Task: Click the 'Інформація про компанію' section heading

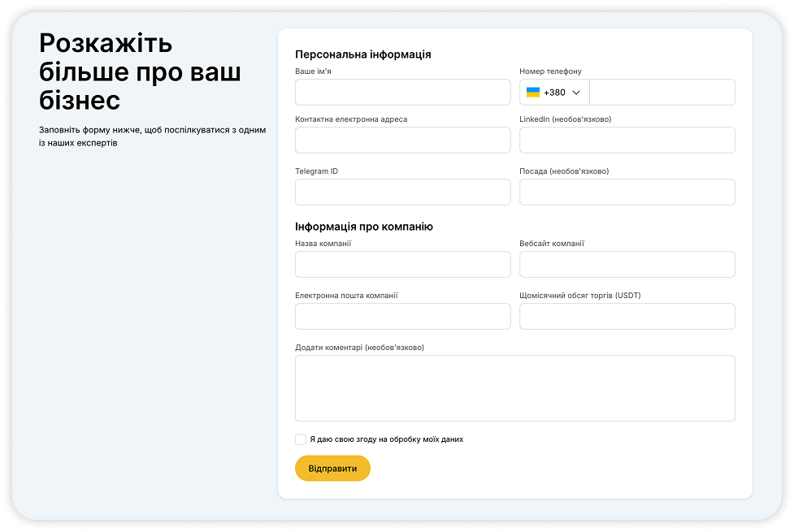Action: [x=363, y=227]
